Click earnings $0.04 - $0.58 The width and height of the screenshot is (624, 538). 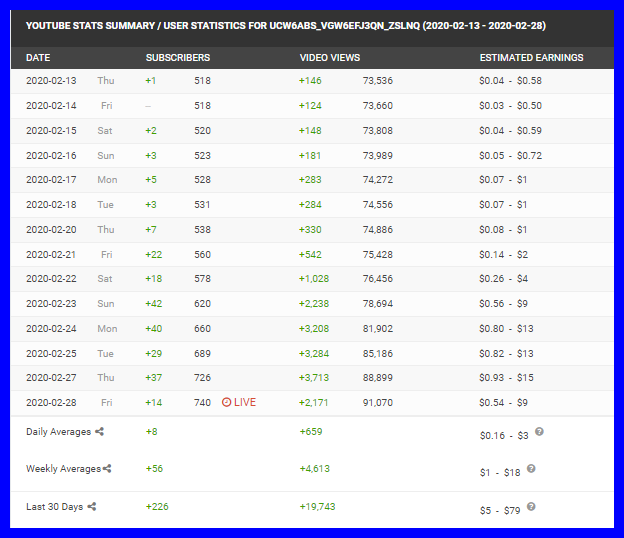tap(511, 81)
